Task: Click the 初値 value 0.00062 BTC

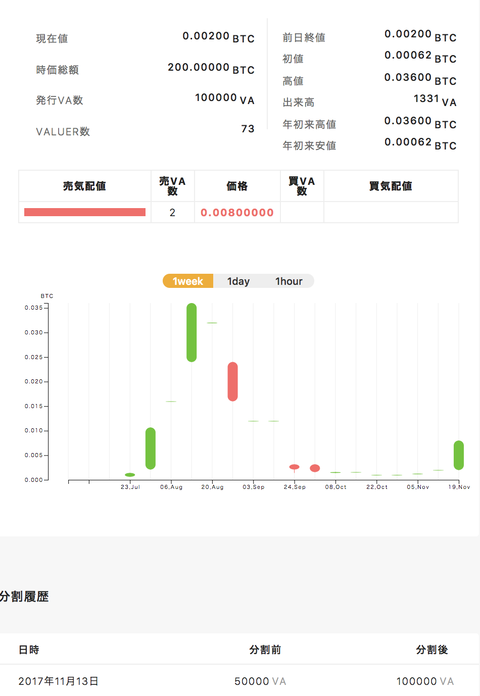Action: pyautogui.click(x=420, y=56)
